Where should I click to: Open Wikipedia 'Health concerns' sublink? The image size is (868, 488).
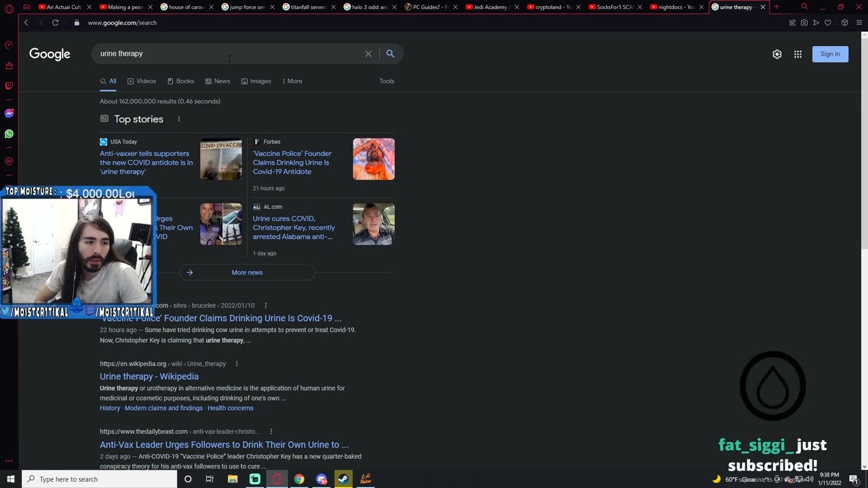coord(231,408)
